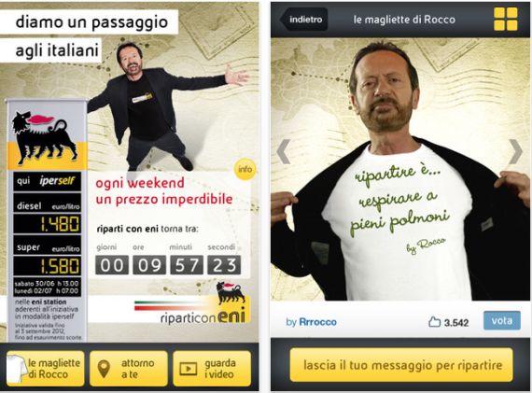Select the super price display 1.580
532x393 pixels.
point(48,266)
